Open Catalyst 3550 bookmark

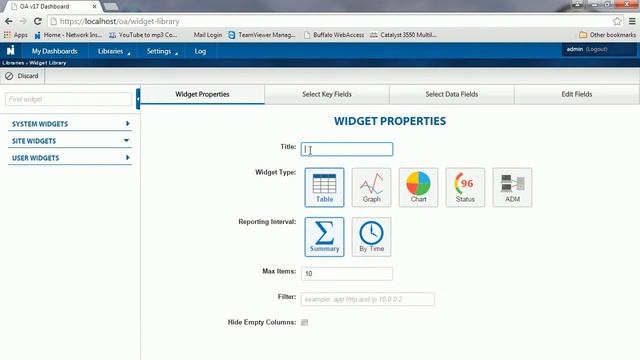point(403,35)
